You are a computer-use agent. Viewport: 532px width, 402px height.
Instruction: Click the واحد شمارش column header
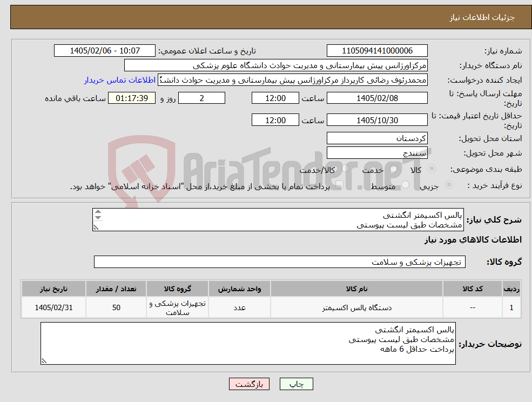coord(239,289)
